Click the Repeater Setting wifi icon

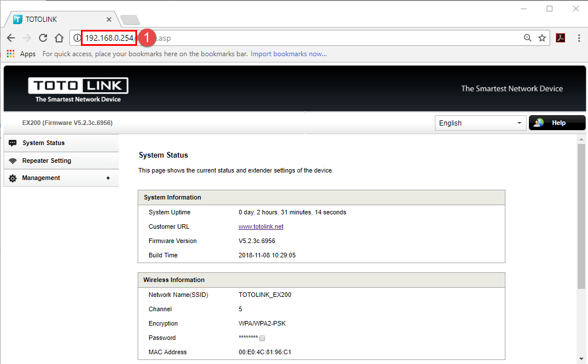[x=13, y=161]
